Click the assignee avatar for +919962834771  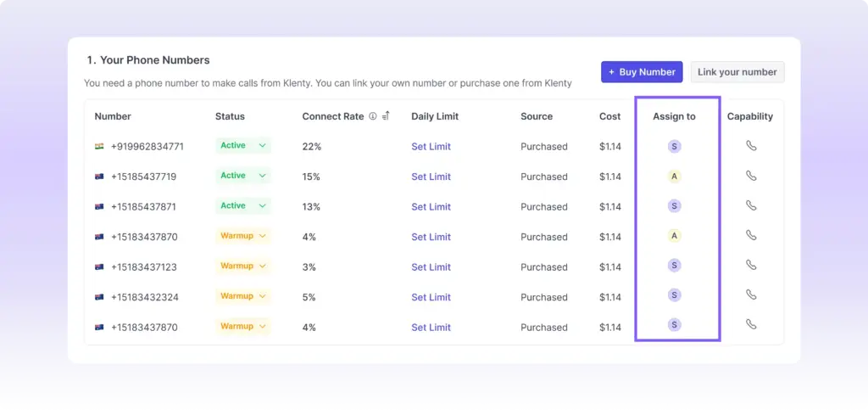(675, 146)
